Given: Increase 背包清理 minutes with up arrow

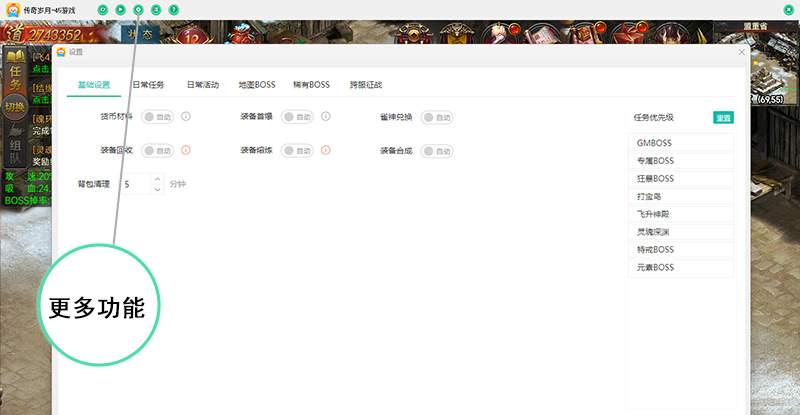Looking at the screenshot, I should coord(157,179).
